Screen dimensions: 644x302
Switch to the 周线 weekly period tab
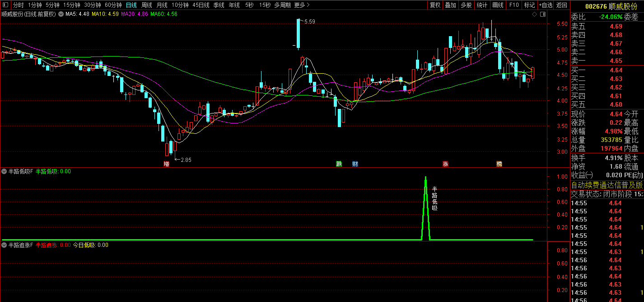146,5
